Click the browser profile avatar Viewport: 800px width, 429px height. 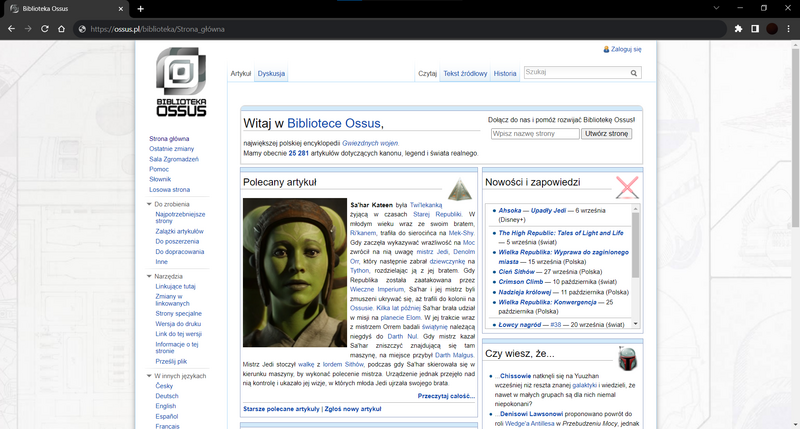coord(772,29)
